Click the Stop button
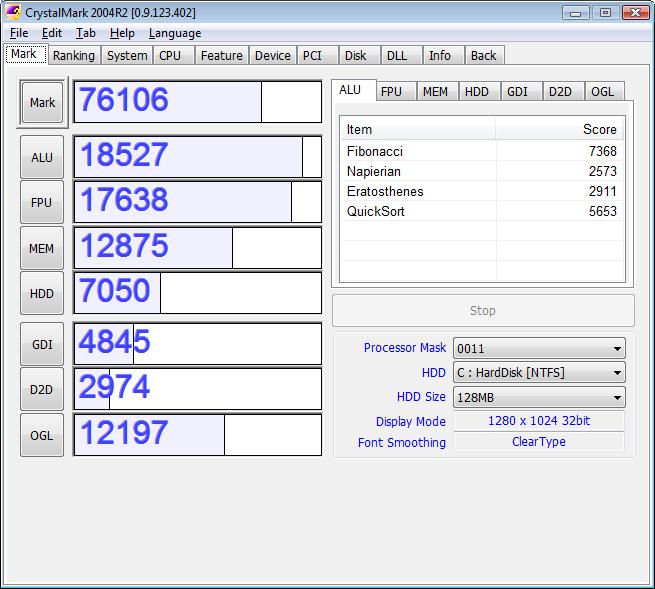Screen dimensions: 655x589 pyautogui.click(x=483, y=310)
